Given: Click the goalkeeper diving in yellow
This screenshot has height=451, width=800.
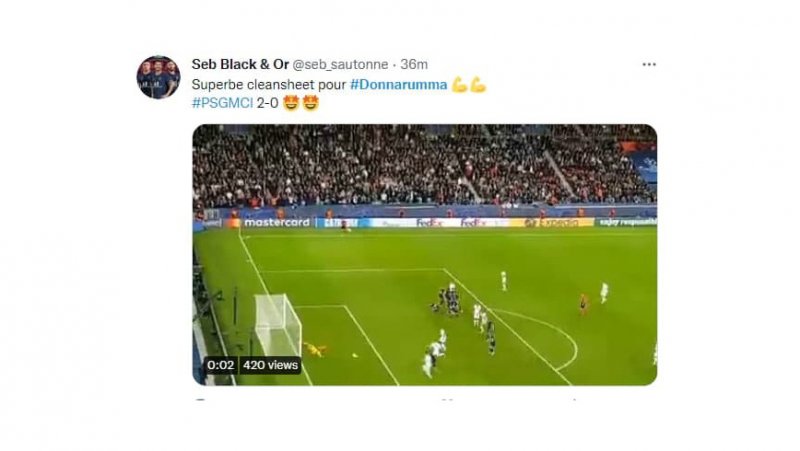Looking at the screenshot, I should (315, 349).
